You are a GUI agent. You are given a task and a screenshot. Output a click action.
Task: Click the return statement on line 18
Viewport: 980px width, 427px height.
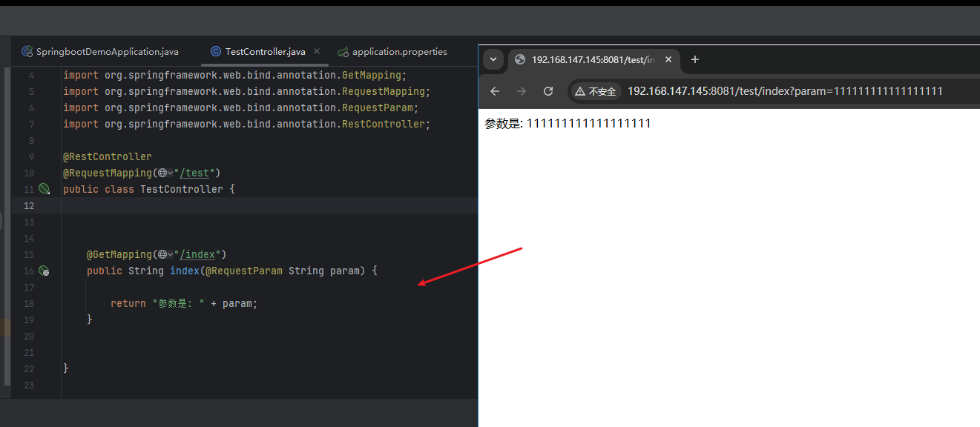tap(184, 303)
